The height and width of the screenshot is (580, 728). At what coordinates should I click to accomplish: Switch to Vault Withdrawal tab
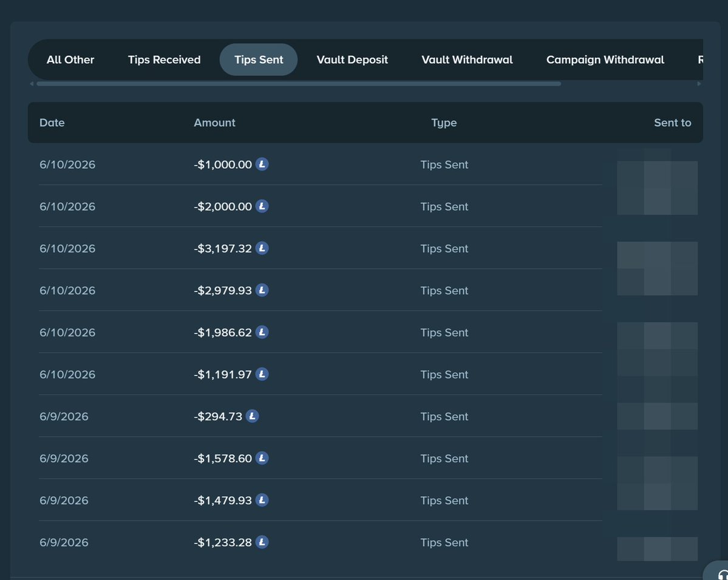pyautogui.click(x=467, y=60)
